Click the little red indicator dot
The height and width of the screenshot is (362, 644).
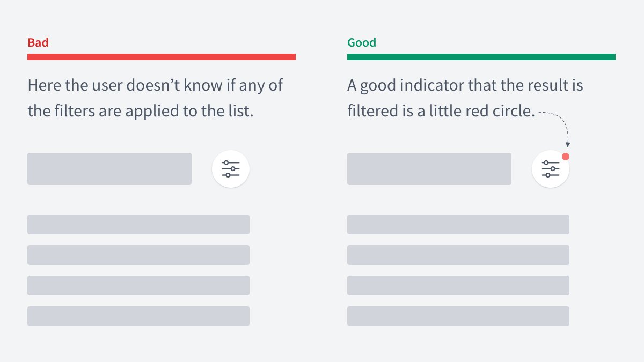(x=565, y=157)
